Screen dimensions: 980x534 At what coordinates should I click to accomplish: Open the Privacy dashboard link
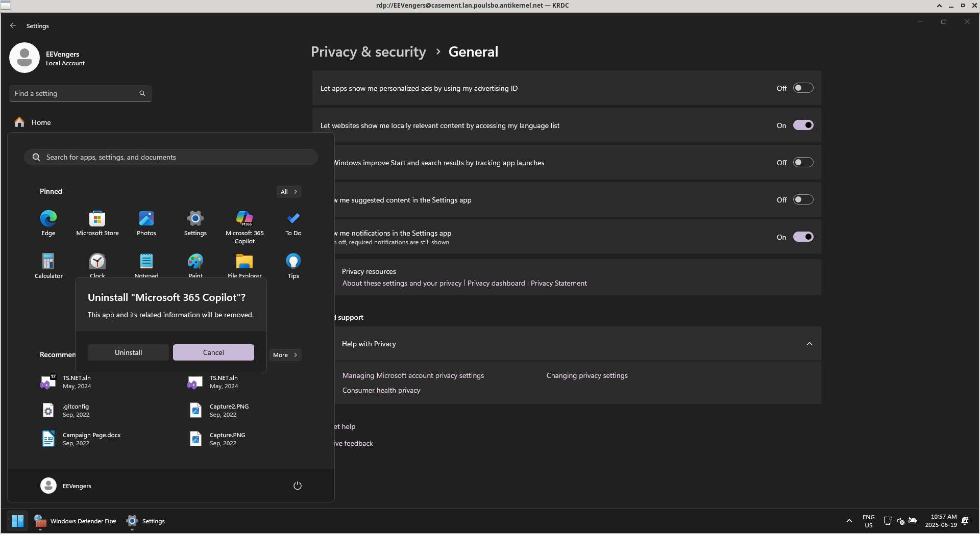coord(496,283)
